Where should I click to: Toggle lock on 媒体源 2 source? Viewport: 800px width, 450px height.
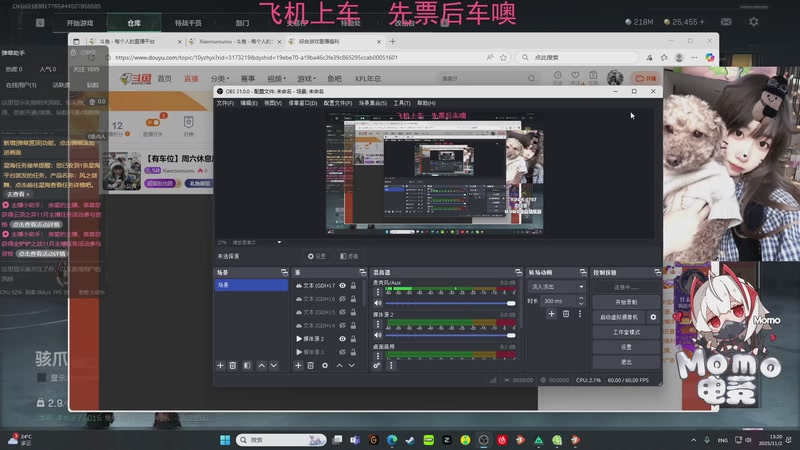353,339
